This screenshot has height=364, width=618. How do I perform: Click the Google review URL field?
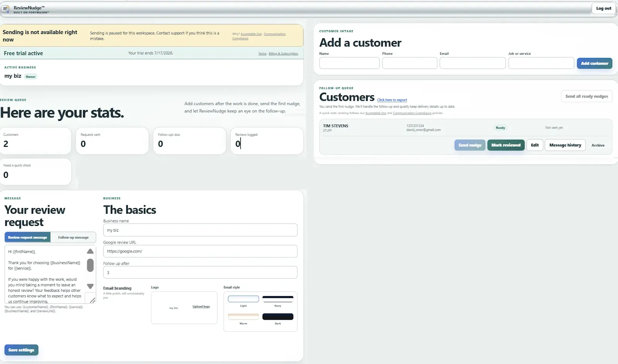click(200, 251)
